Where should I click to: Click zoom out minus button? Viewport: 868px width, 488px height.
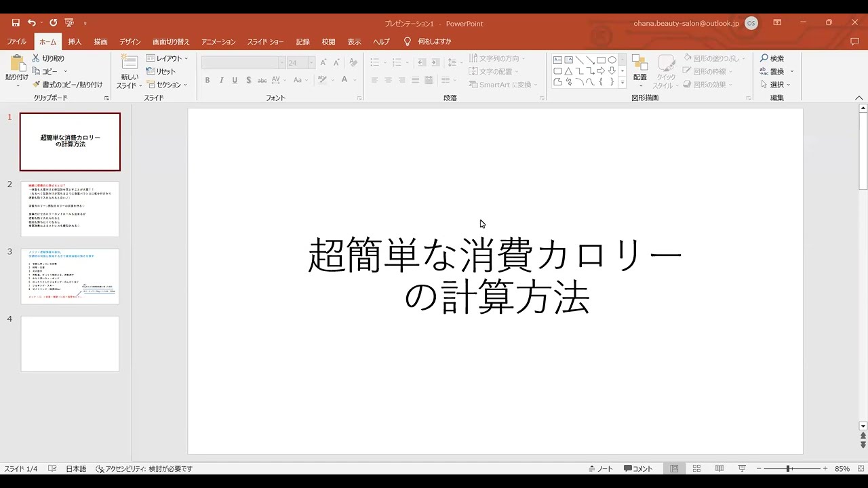(x=759, y=468)
